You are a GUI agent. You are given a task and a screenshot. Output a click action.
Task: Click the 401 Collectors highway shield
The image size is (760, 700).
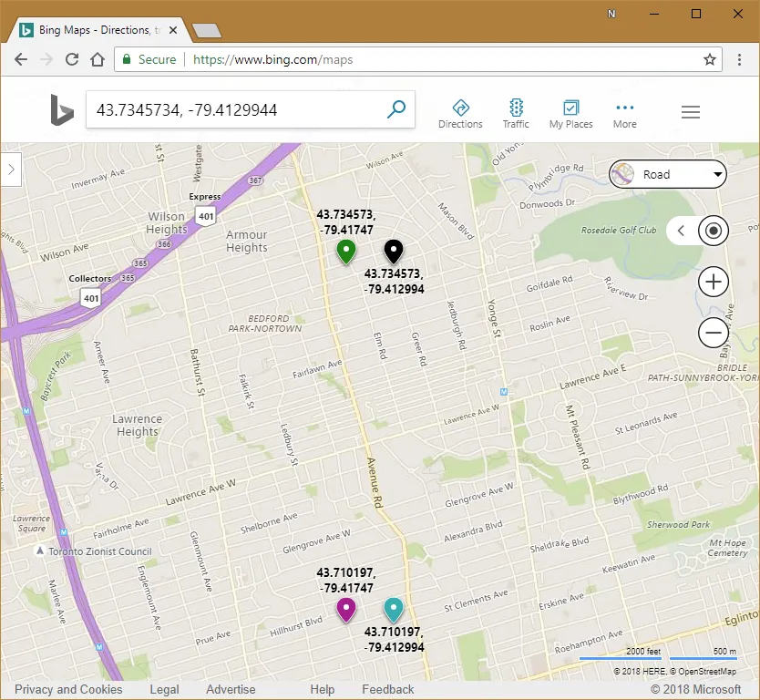(x=90, y=298)
